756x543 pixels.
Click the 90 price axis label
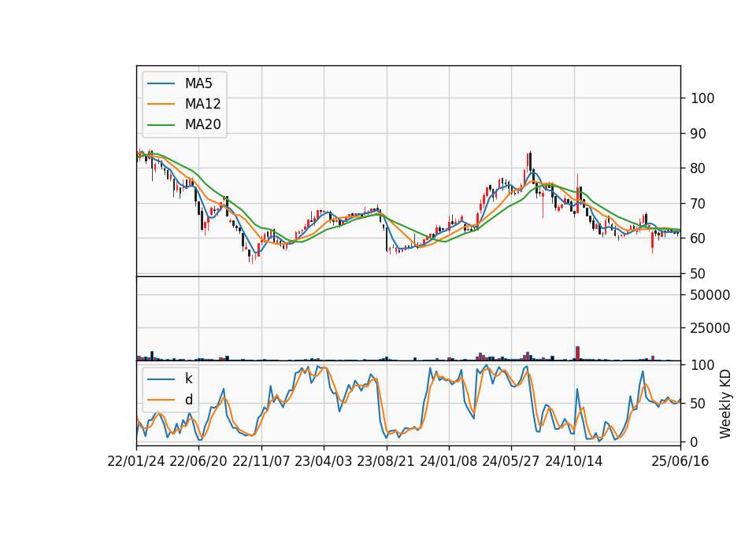pyautogui.click(x=699, y=134)
